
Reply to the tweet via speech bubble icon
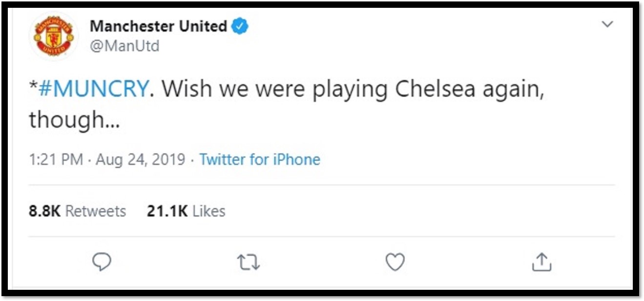pyautogui.click(x=102, y=262)
